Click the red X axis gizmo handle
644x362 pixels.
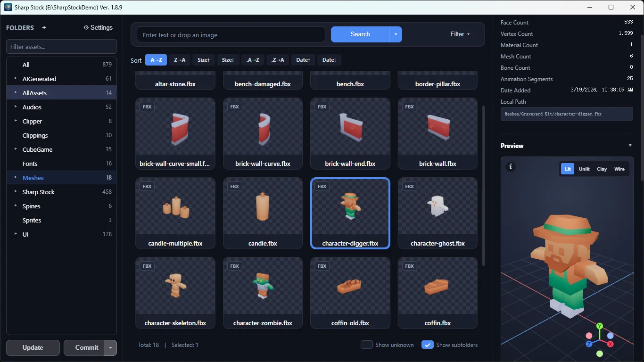(611, 344)
